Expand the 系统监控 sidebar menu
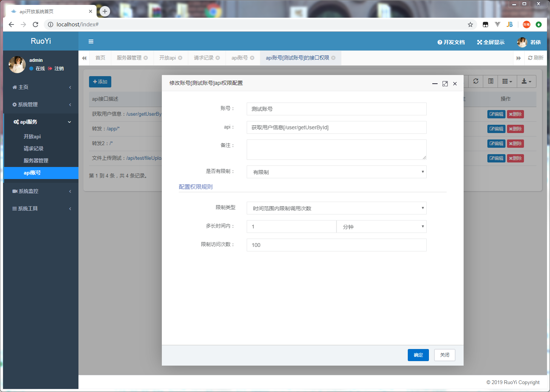The width and height of the screenshot is (550, 392). point(41,191)
